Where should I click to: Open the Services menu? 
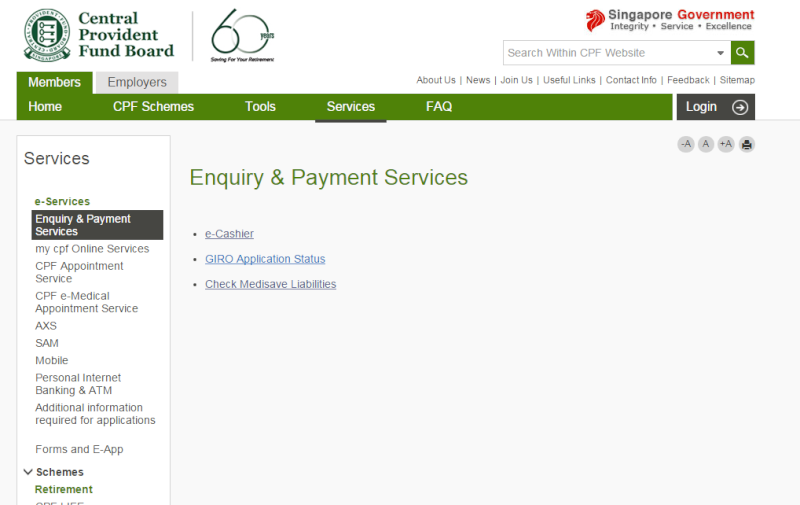pos(351,107)
